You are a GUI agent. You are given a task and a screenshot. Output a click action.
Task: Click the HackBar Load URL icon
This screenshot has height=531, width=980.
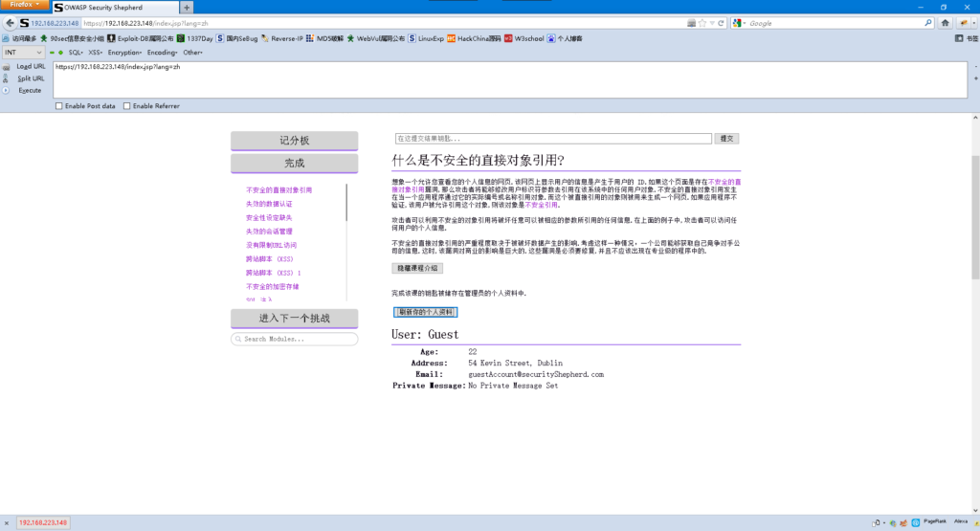6,66
